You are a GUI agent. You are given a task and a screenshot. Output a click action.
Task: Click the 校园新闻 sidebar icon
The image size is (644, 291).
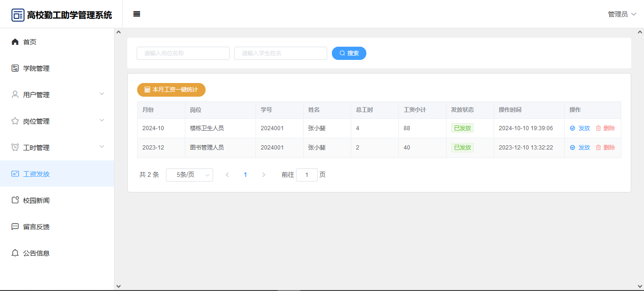click(15, 200)
